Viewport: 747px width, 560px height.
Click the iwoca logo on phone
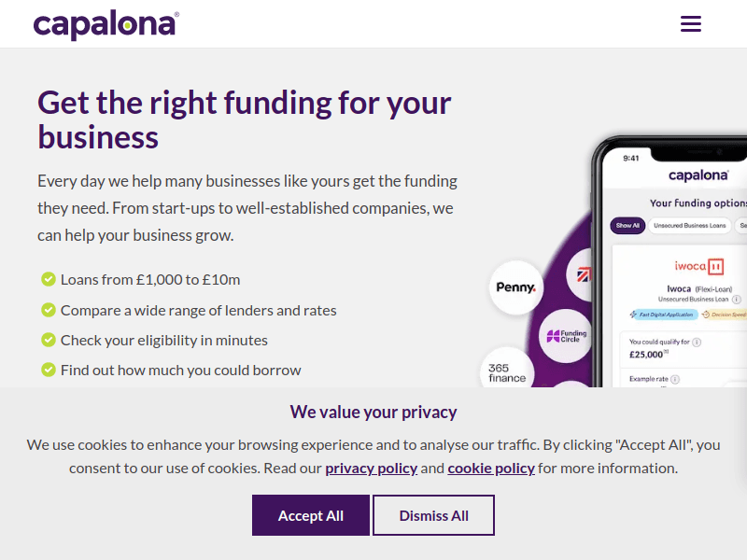[x=699, y=267]
